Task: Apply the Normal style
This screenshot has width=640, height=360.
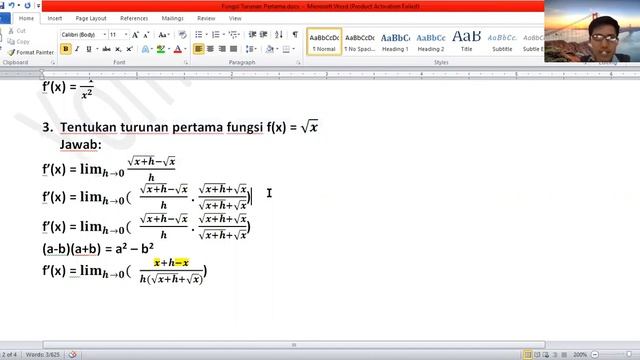Action: coord(324,42)
